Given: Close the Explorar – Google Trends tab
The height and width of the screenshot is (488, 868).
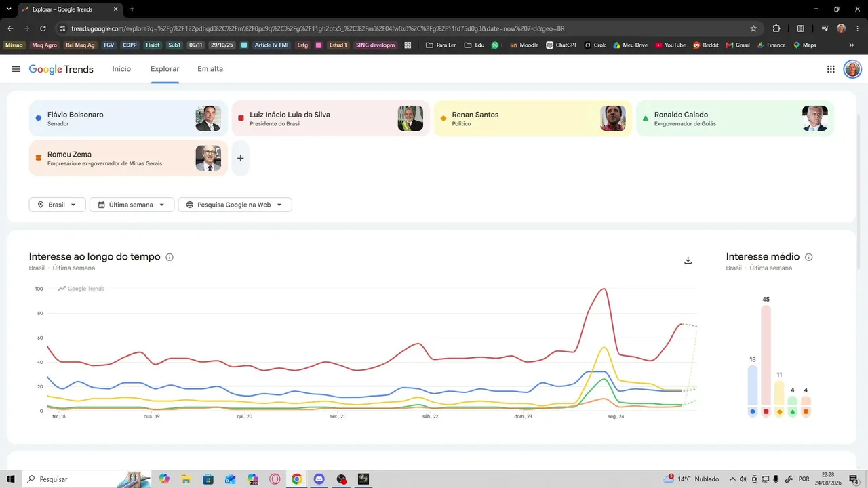Looking at the screenshot, I should (115, 9).
